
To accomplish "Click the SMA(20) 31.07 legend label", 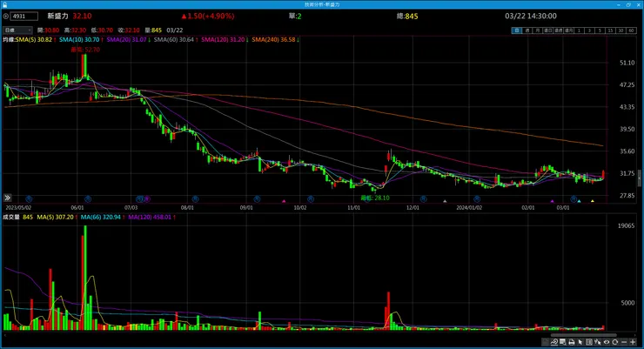I will [126, 39].
